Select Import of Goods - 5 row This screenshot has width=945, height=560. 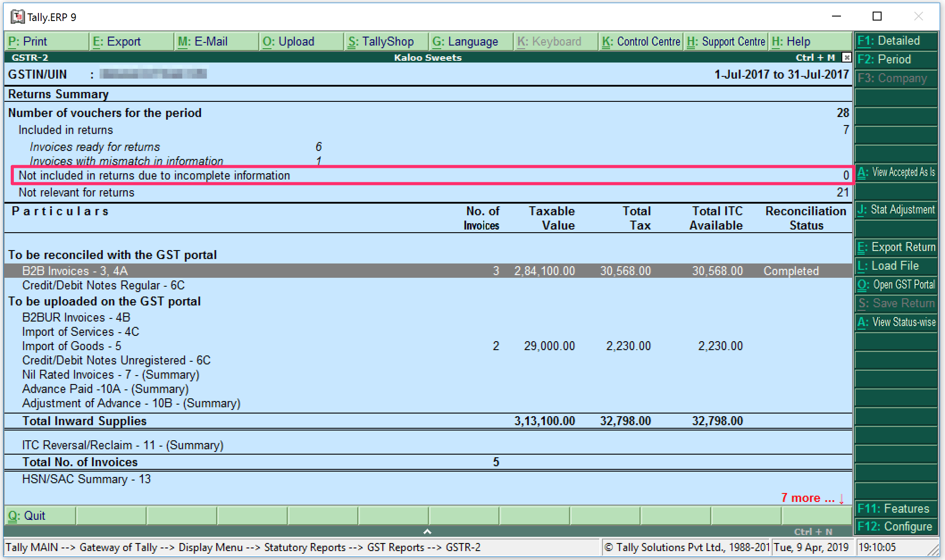tap(71, 346)
